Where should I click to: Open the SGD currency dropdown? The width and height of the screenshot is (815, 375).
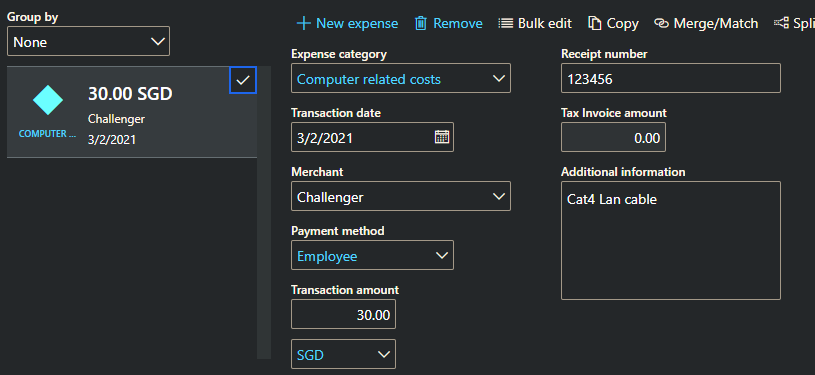(x=344, y=354)
